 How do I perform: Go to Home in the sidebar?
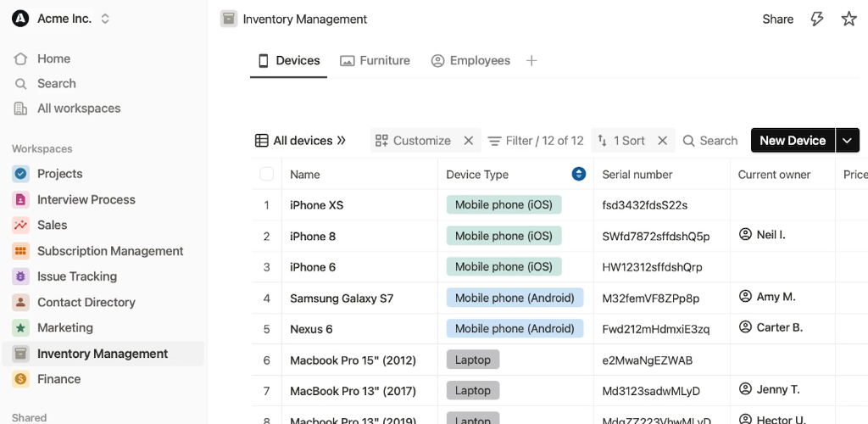coord(53,59)
